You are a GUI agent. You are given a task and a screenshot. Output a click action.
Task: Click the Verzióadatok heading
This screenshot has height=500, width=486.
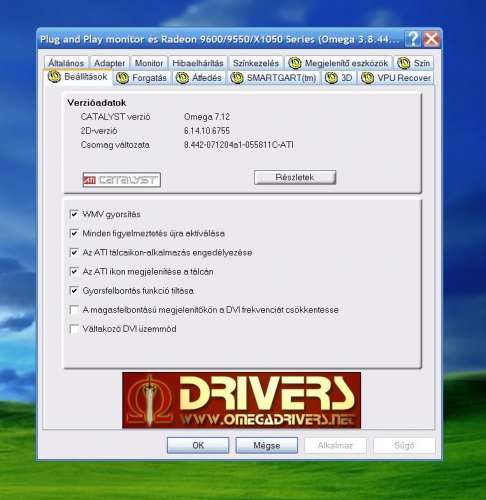[97, 103]
